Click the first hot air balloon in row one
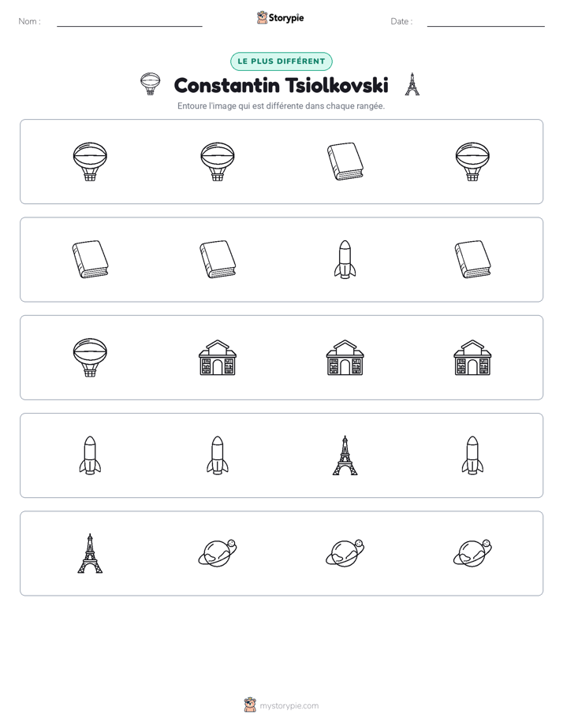Viewport: 563px width, 728px height. click(x=90, y=162)
